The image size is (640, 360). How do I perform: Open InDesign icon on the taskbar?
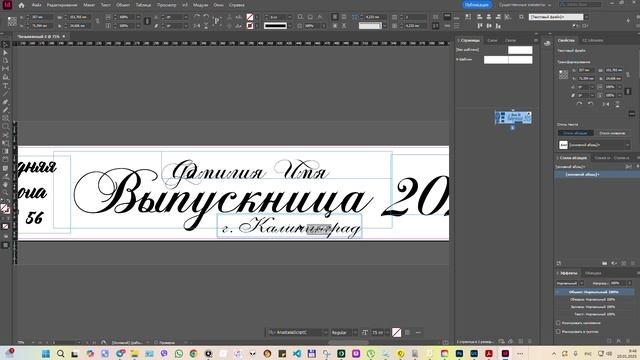click(505, 353)
